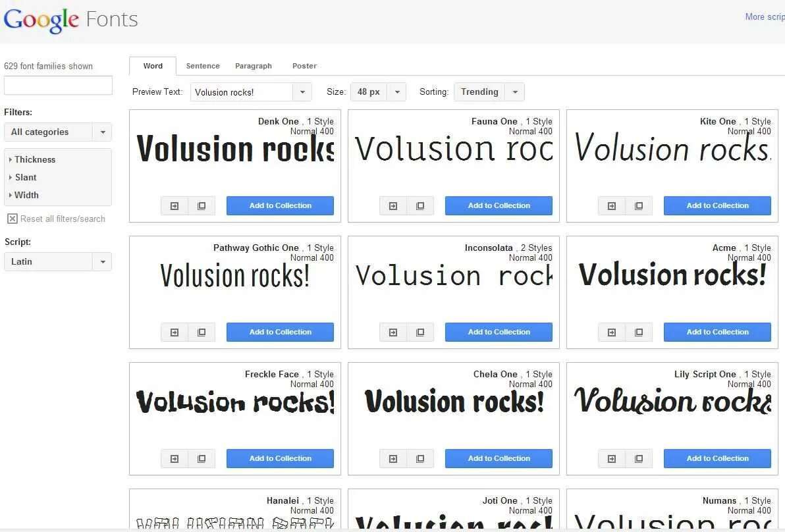Click pop-out icon on Pathway Gothic One card
785x532 pixels.
click(x=202, y=332)
